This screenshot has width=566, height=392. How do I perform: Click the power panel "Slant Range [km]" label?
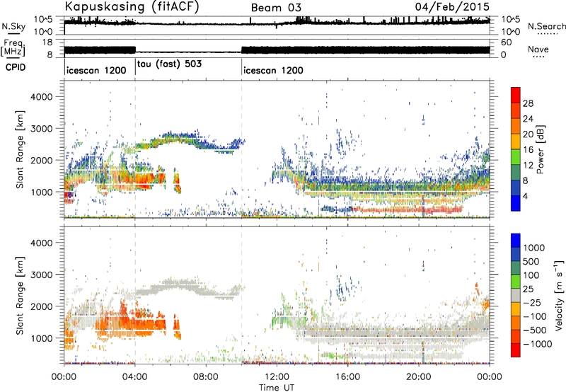point(20,149)
